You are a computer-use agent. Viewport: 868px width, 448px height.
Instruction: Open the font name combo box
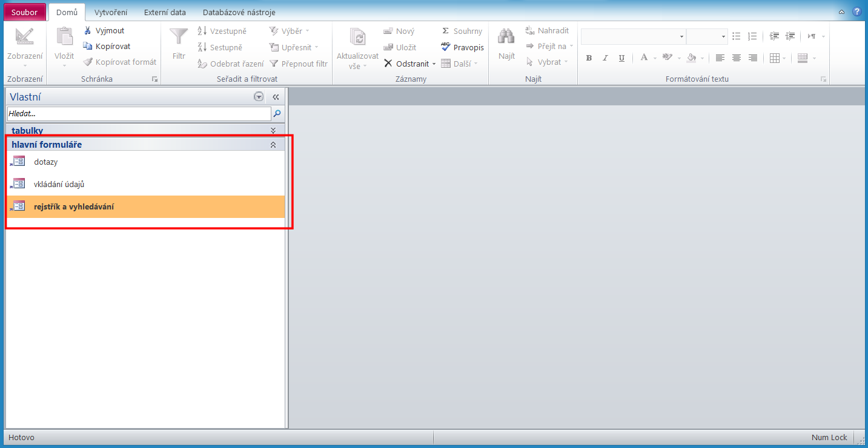[633, 37]
